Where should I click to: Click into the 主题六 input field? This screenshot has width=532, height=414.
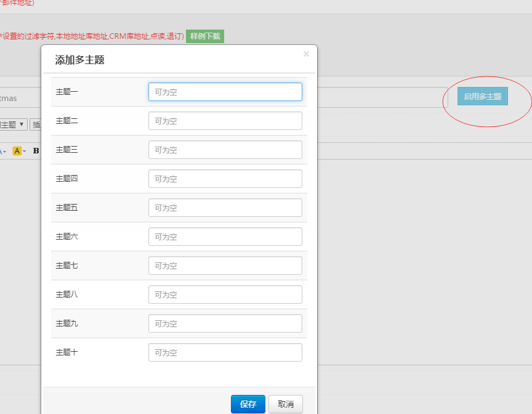click(x=225, y=237)
